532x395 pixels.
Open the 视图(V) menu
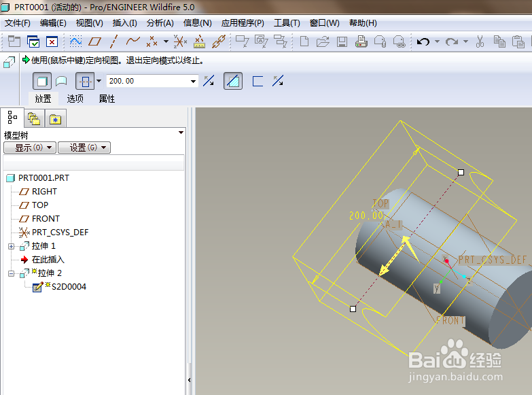click(89, 23)
